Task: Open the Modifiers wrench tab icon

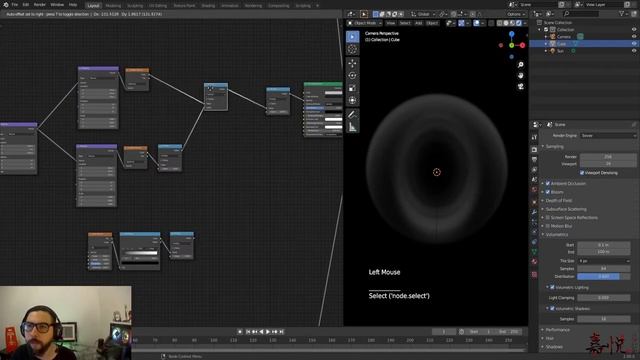Action: coord(534,212)
